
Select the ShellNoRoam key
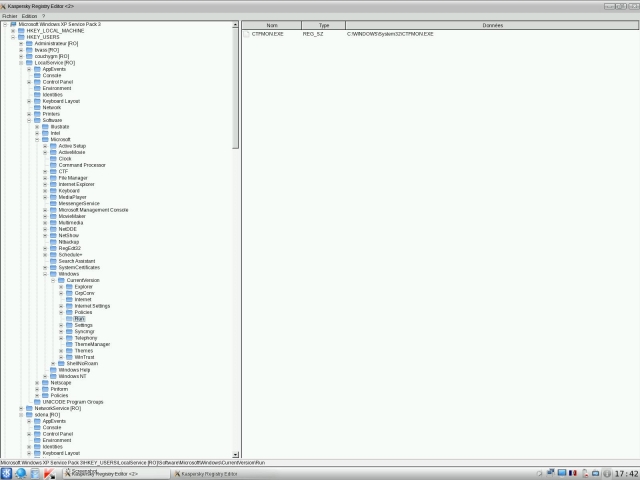click(82, 364)
